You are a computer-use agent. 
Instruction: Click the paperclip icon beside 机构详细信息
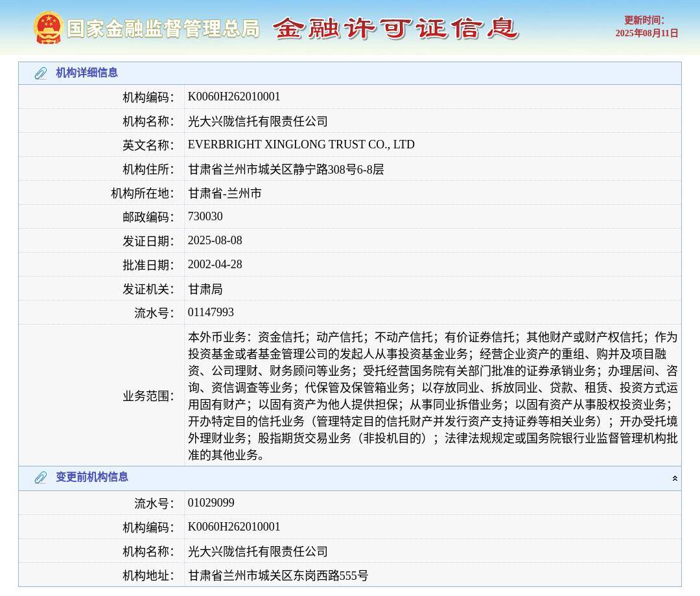click(40, 73)
